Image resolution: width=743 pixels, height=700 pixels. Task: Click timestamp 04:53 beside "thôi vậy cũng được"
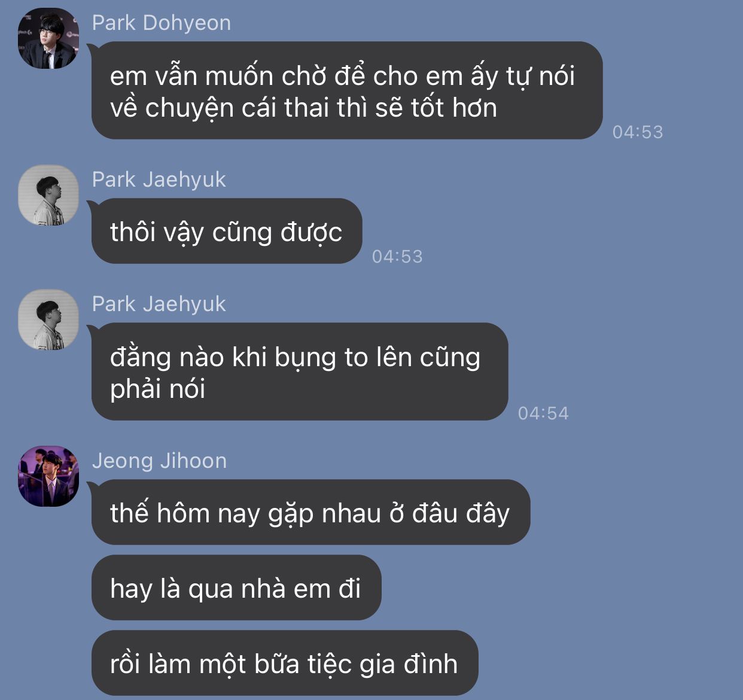(x=397, y=256)
